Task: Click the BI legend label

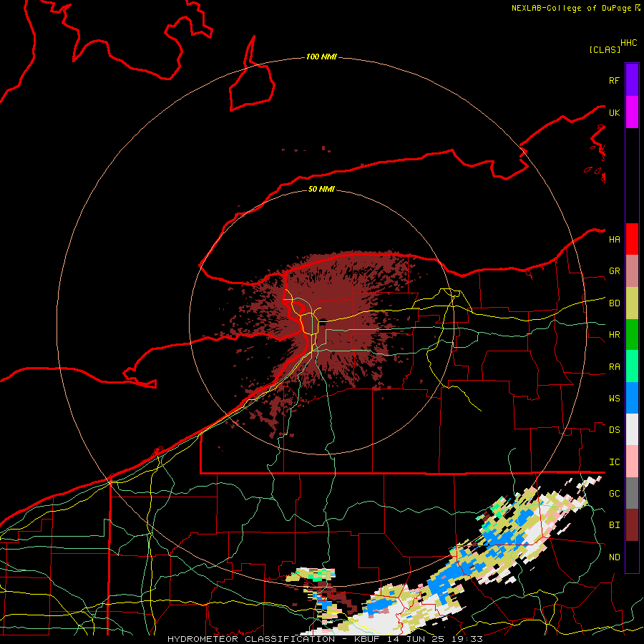Action: 614,525
